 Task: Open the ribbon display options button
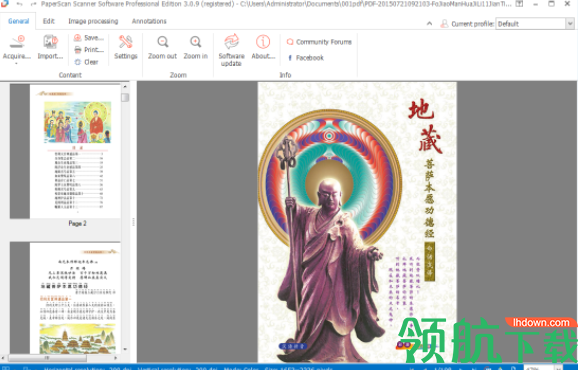point(519,4)
